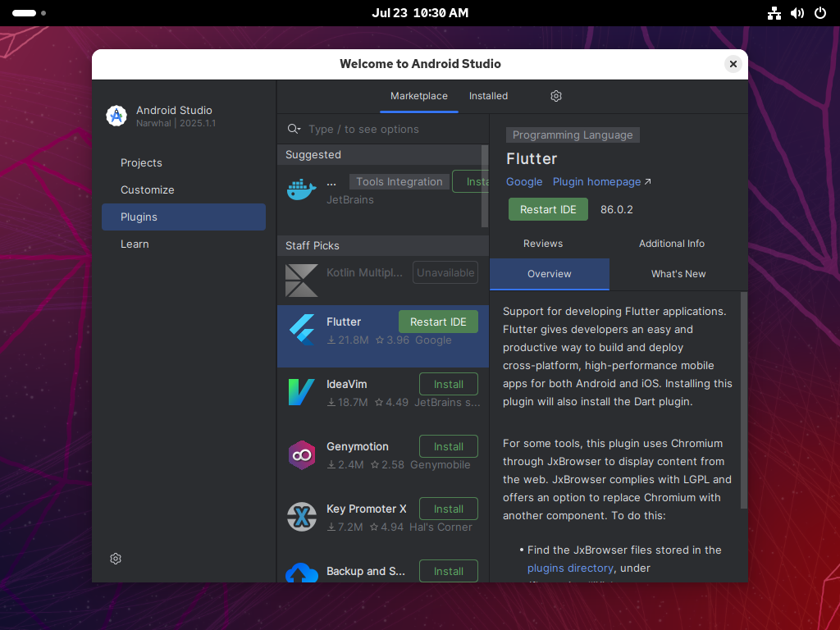Click the Restart IDE button for Flutter
Screen dimensions: 840x630
click(x=548, y=209)
